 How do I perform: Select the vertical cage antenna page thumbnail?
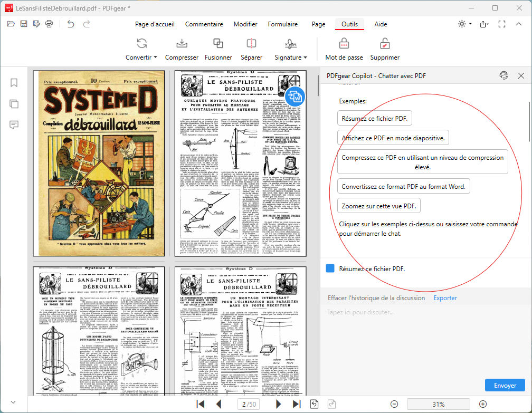click(x=99, y=331)
